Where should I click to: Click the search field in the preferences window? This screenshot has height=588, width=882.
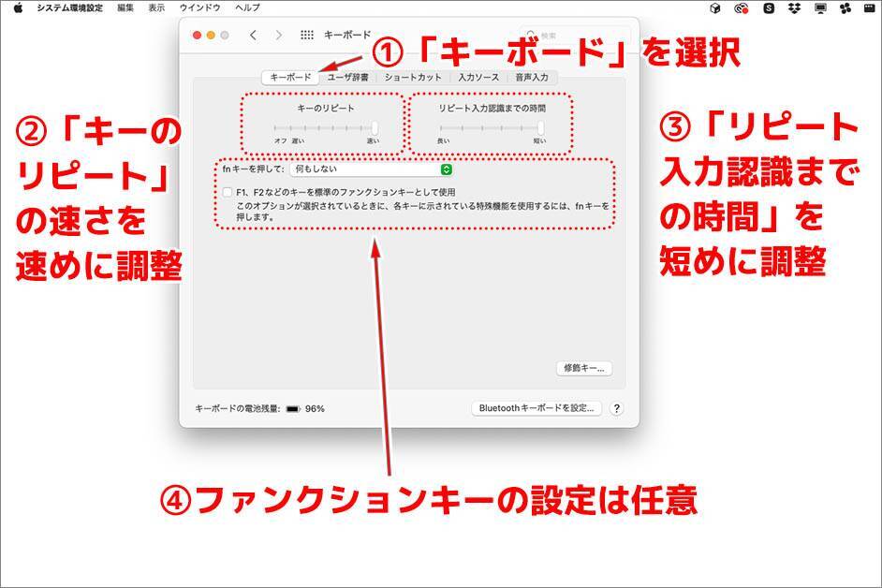(575, 35)
